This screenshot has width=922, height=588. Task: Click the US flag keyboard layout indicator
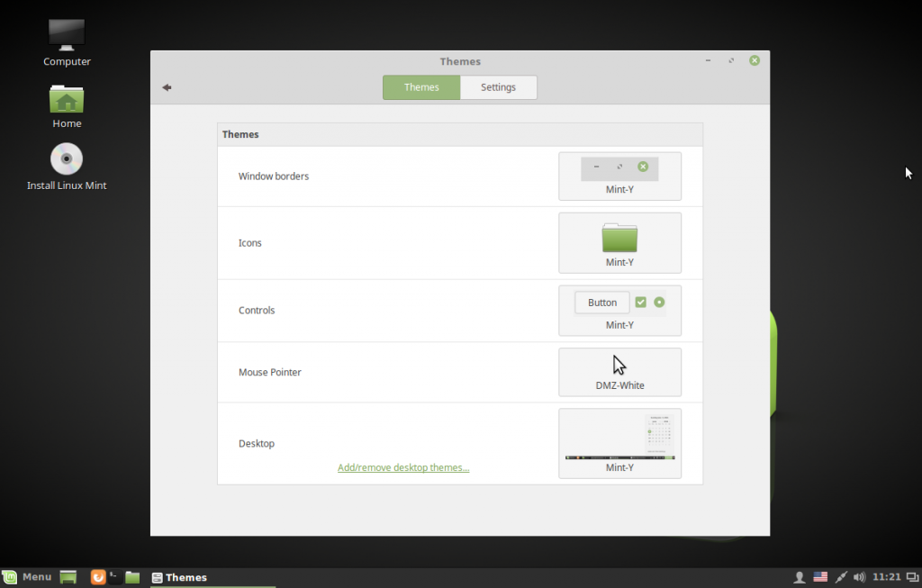click(x=820, y=576)
